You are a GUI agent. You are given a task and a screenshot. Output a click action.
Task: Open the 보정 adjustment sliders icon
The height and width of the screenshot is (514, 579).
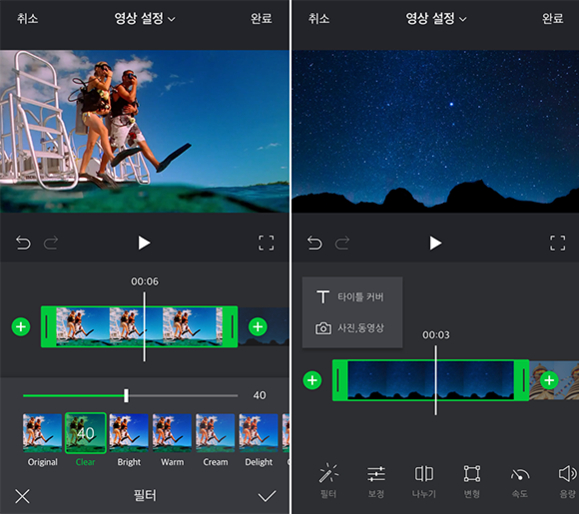376,480
